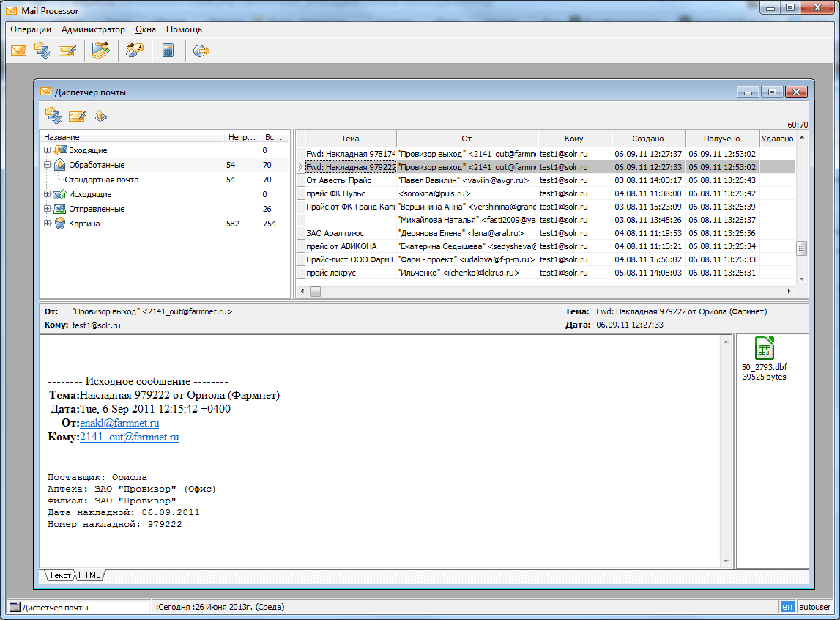Click the write message icon in Диспетчер почты toolbar

[x=77, y=116]
